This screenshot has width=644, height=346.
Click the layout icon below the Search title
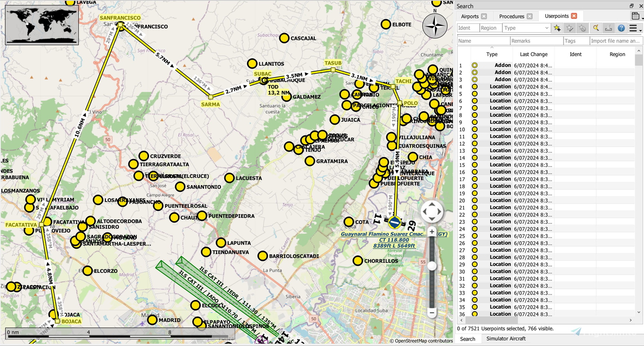pyautogui.click(x=636, y=15)
